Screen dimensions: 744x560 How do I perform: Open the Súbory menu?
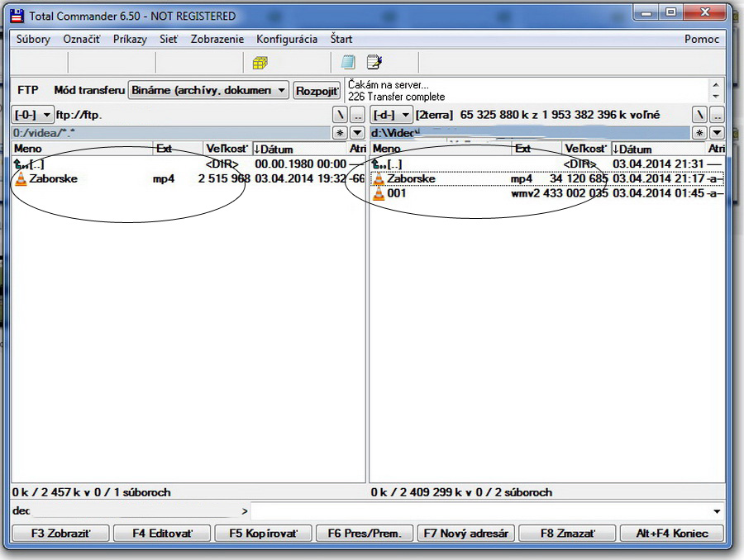click(x=33, y=40)
